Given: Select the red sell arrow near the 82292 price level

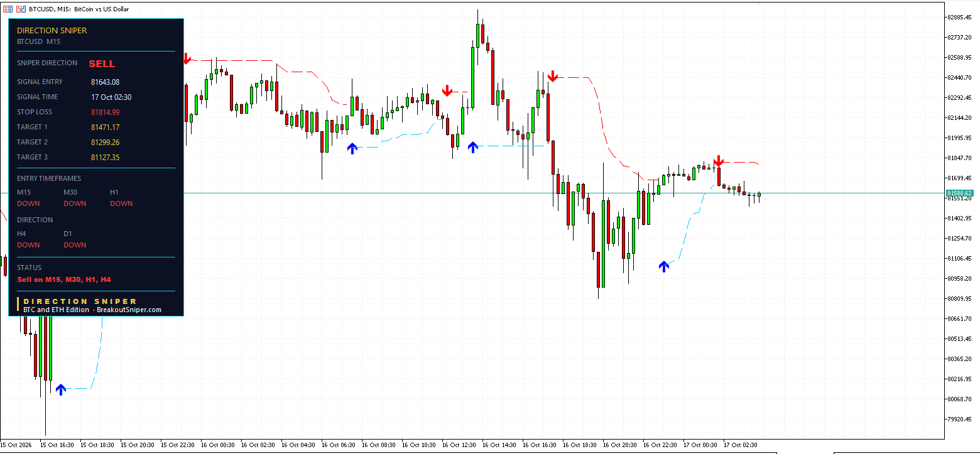Looking at the screenshot, I should click(x=447, y=90).
